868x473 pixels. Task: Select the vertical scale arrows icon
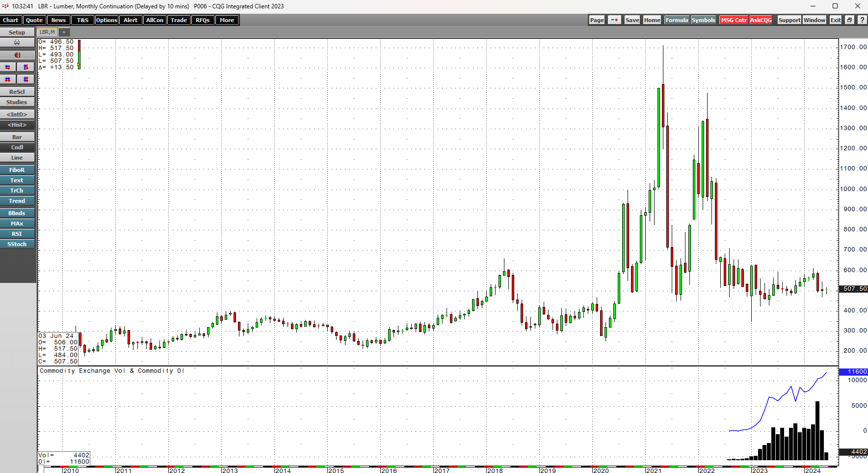(26, 67)
